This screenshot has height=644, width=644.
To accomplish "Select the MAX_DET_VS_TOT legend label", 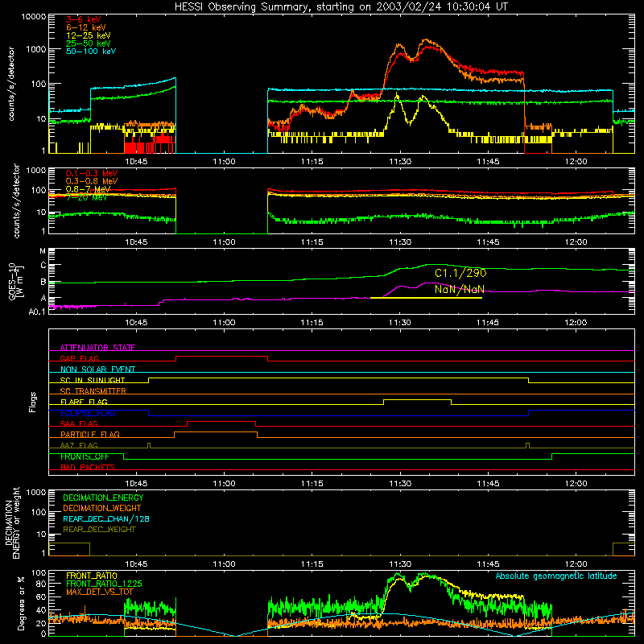I will point(100,592).
